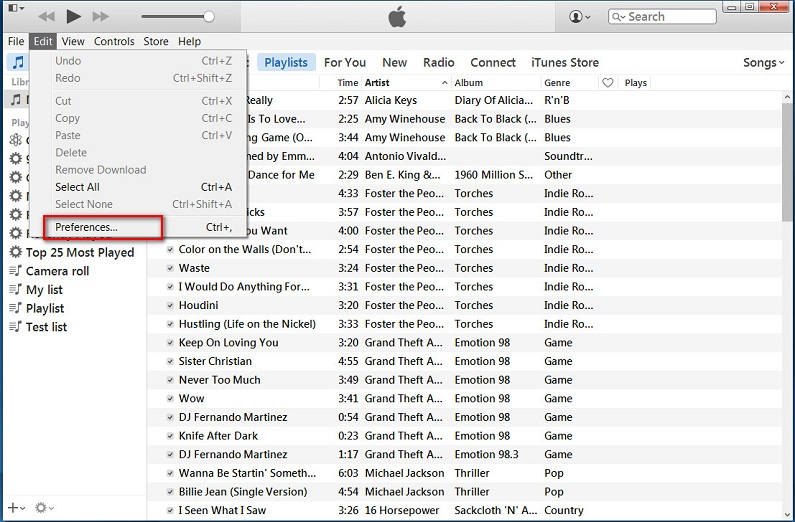Toggle checkbox for I Seen What I Saw
Image resolution: width=795 pixels, height=522 pixels.
[x=170, y=510]
